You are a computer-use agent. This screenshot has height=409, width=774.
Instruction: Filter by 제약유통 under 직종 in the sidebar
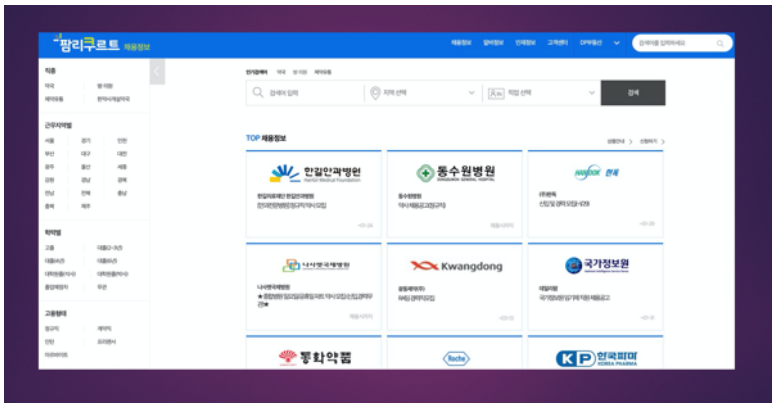pos(54,99)
